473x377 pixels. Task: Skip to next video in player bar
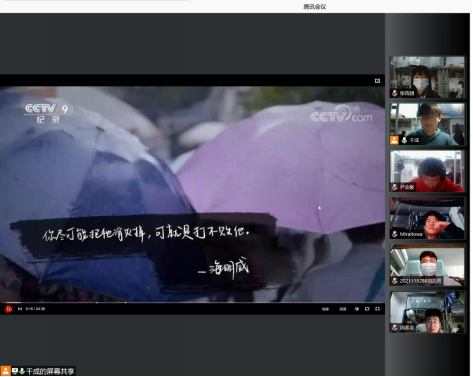(x=20, y=309)
